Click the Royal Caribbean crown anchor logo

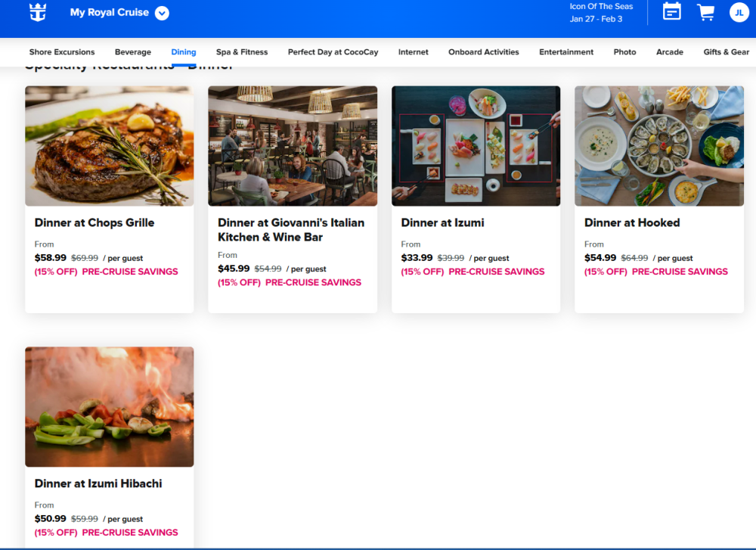pyautogui.click(x=38, y=12)
